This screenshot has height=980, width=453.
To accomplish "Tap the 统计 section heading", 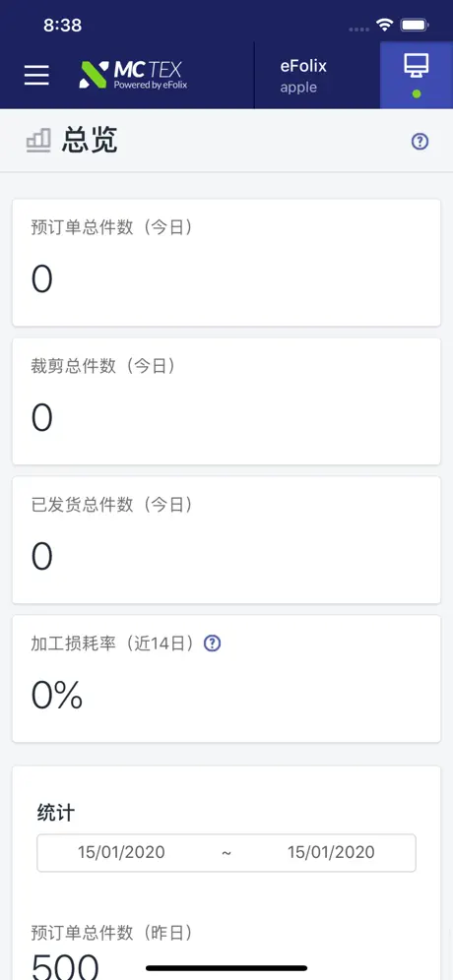I will click(56, 813).
